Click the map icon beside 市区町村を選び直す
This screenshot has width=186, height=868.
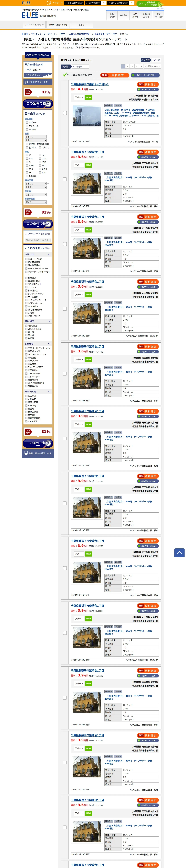pos(26,82)
